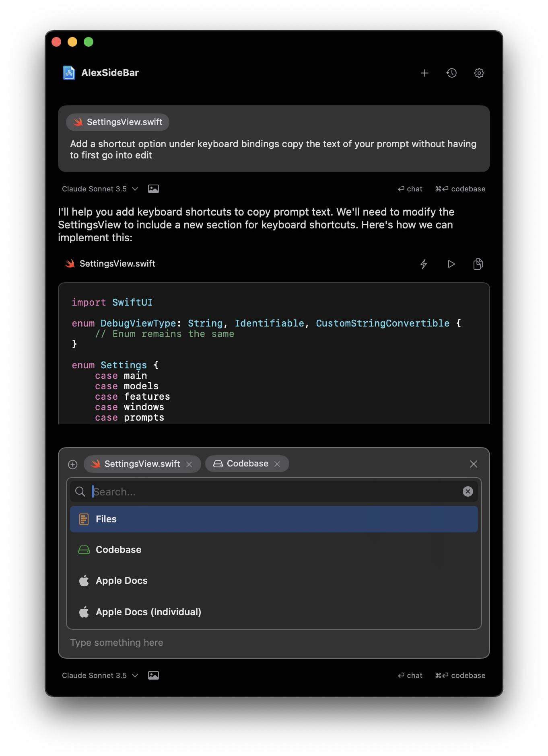
Task: Choose Apple Docs (Individual) option
Action: point(274,612)
